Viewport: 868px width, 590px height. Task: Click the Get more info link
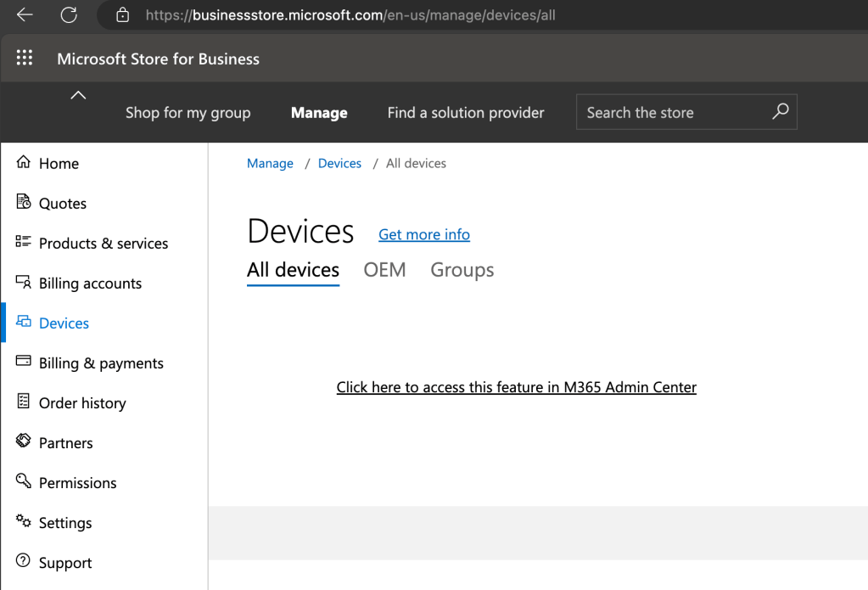pyautogui.click(x=423, y=234)
